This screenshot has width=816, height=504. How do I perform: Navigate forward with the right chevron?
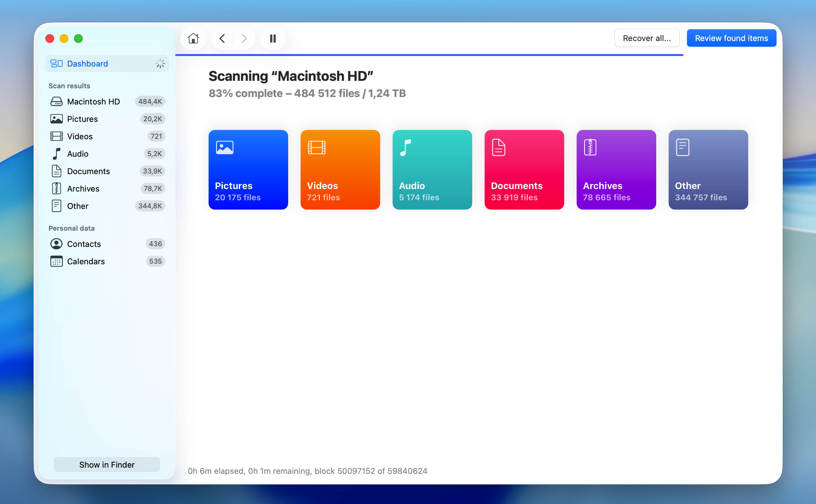tap(244, 38)
